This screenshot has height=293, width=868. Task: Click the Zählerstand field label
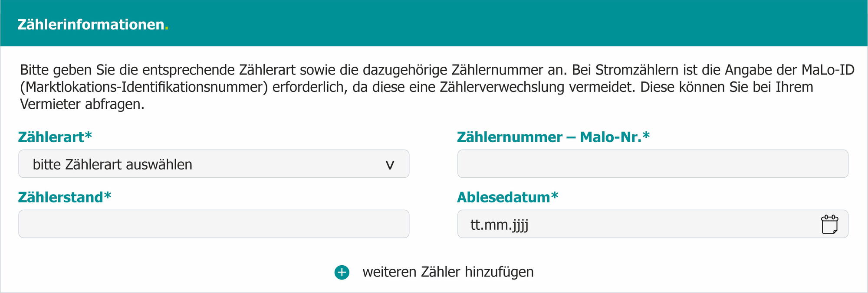pyautogui.click(x=65, y=197)
